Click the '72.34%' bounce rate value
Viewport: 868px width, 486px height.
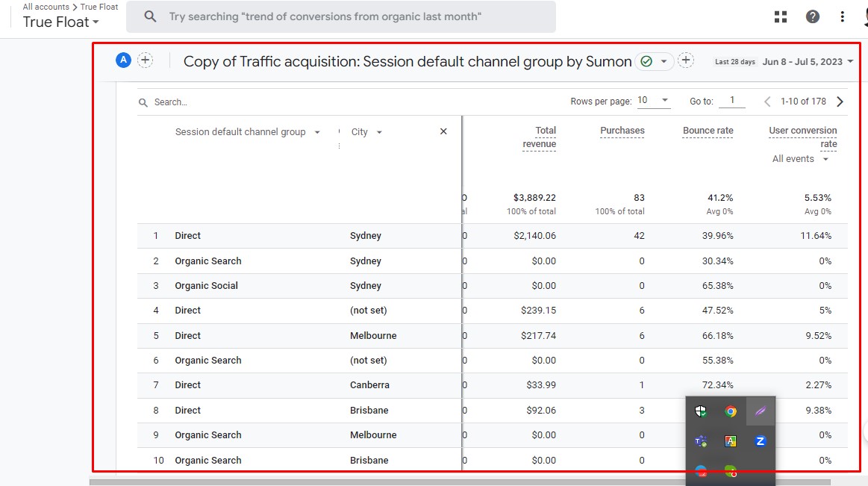717,385
